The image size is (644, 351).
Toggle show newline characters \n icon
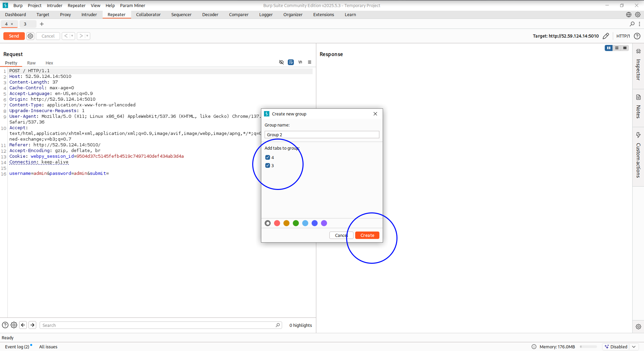pos(300,62)
